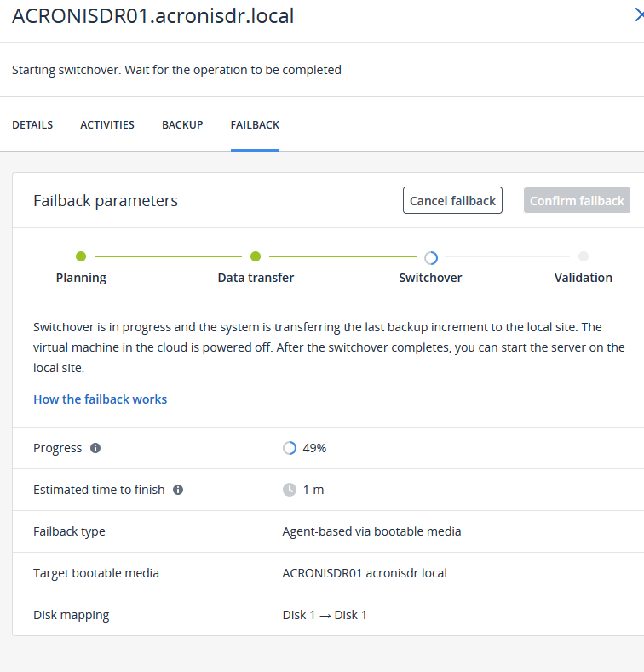
Task: Click the Target bootable media value ACRONISDR01.acronisdr.local
Action: [365, 573]
